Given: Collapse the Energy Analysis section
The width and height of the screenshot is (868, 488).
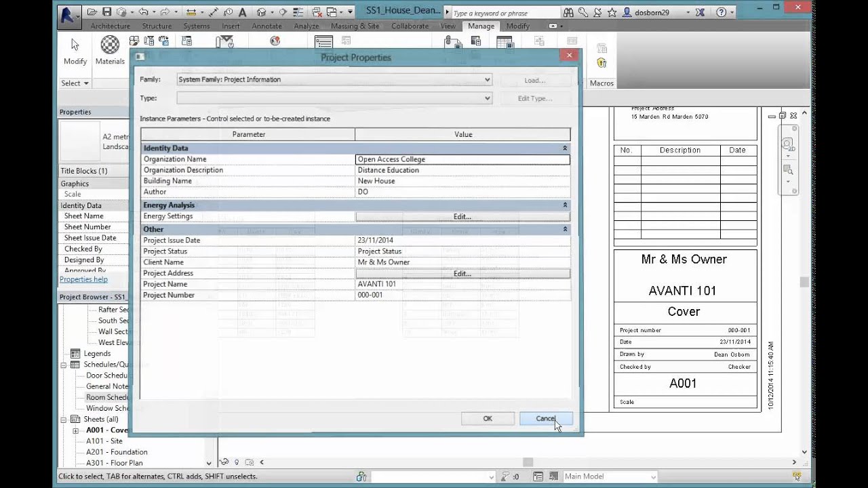Looking at the screenshot, I should 565,205.
